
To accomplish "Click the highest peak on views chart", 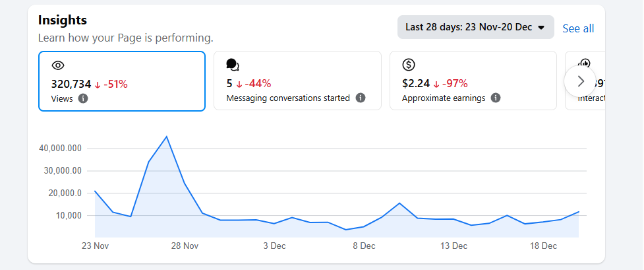I will 167,137.
